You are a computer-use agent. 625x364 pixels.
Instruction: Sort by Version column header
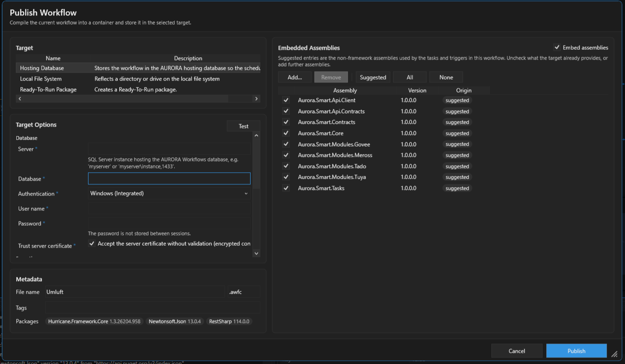pyautogui.click(x=417, y=90)
